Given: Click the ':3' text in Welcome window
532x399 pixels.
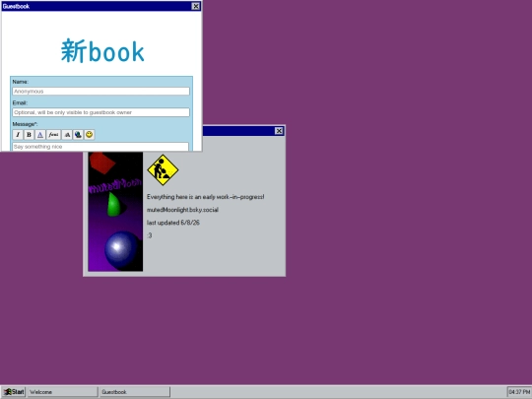Looking at the screenshot, I should click(150, 235).
